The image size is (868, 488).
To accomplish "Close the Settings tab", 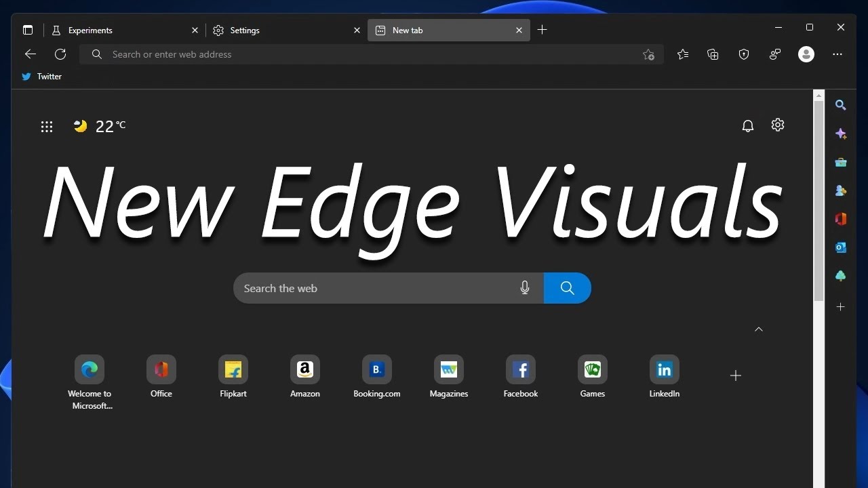I will (357, 30).
